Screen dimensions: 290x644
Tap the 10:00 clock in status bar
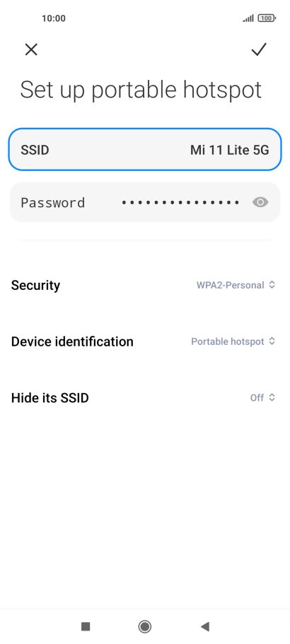pos(53,18)
